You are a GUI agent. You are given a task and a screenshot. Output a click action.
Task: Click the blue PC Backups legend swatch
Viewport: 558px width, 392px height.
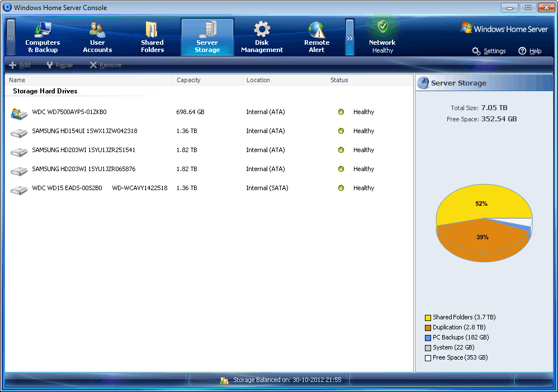tap(428, 338)
